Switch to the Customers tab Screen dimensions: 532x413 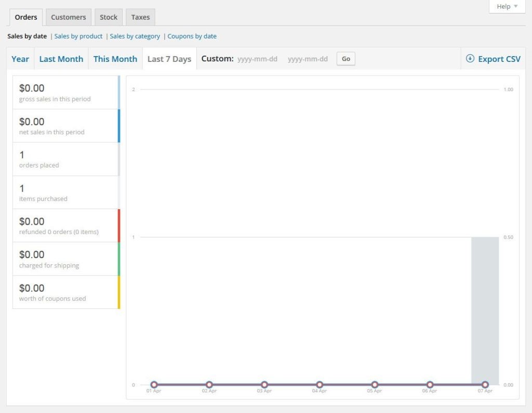[68, 17]
